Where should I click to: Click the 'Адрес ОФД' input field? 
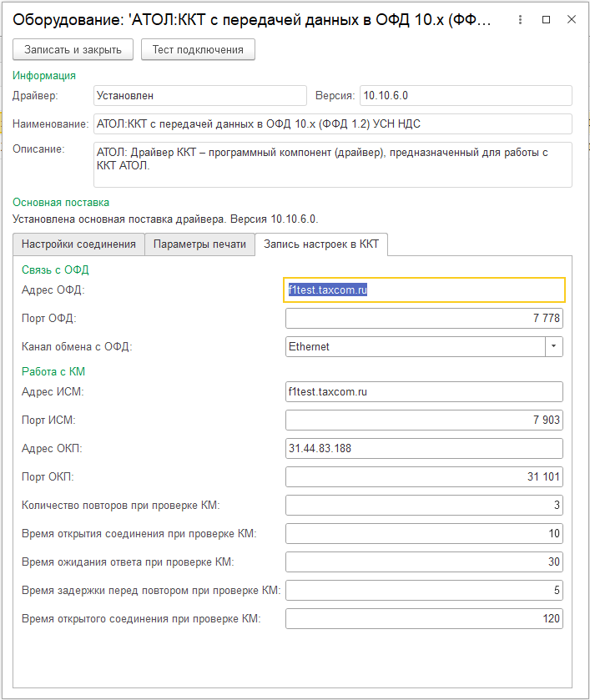(424, 290)
